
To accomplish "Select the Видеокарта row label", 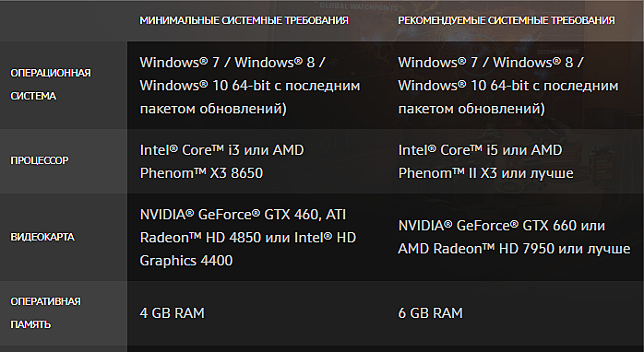I will click(42, 237).
